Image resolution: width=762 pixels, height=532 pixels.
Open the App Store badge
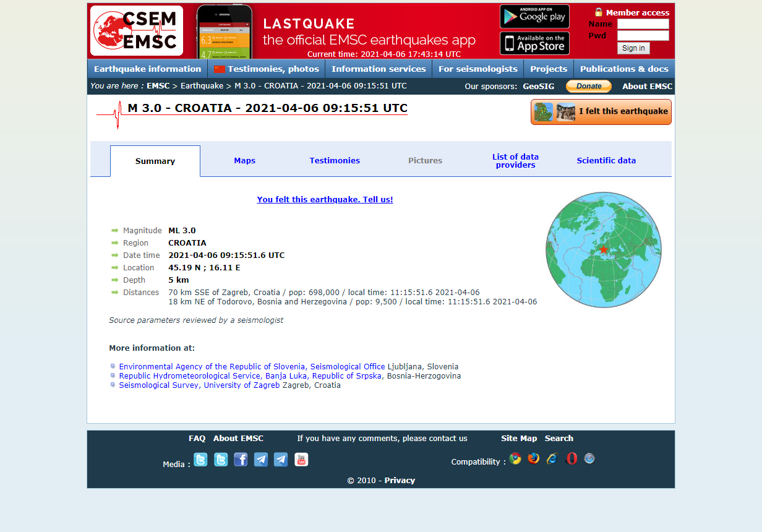click(534, 44)
